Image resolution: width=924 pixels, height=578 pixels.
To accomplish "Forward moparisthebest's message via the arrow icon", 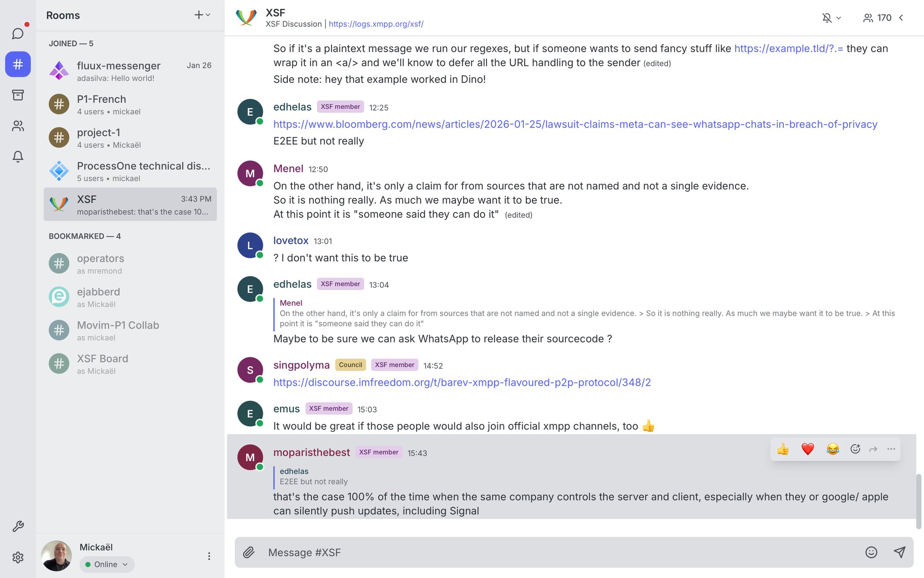I will 873,449.
